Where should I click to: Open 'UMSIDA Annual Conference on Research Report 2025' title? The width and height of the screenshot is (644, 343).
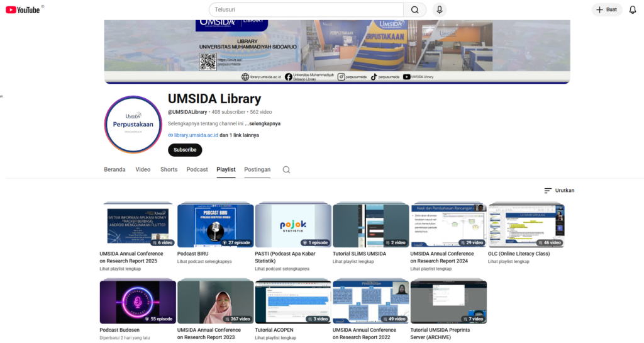point(131,257)
